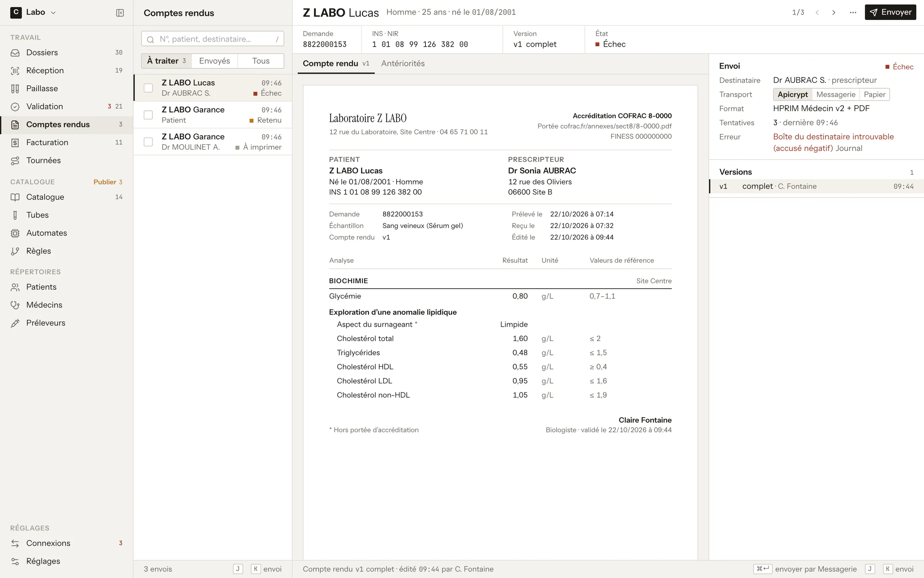
Task: Click demande number 8822000153 in header
Action: pos(325,44)
